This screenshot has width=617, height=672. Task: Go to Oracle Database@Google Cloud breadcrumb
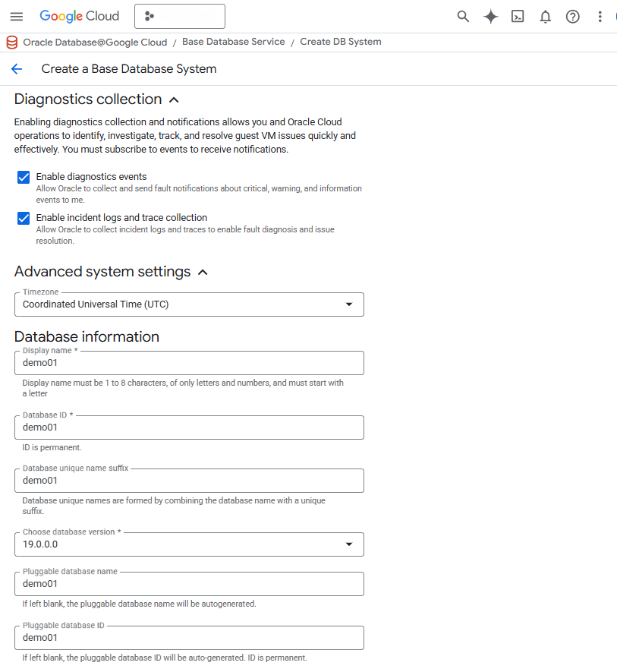pyautogui.click(x=95, y=43)
